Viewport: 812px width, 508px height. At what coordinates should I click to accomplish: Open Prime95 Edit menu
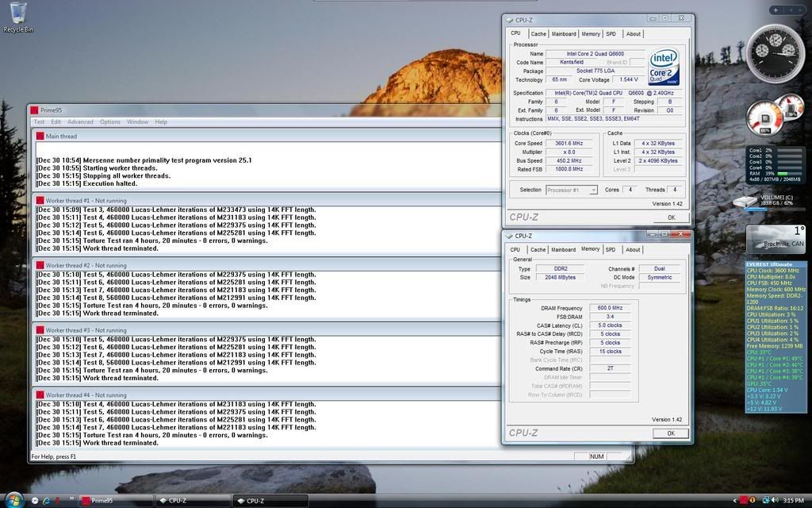pyautogui.click(x=56, y=121)
